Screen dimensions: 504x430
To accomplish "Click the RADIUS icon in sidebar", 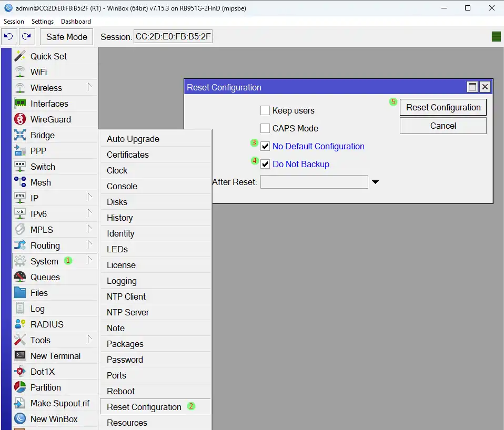I will click(x=20, y=324).
